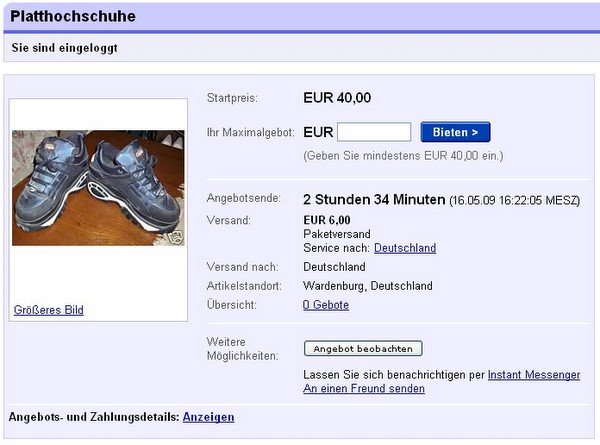Screen dimensions: 600x445
Task: Click the Angebots- und Zahlungsdetails heading
Action: pyautogui.click(x=93, y=417)
